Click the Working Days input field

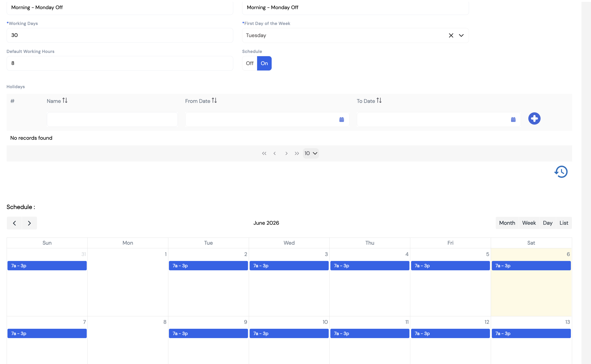coord(120,35)
